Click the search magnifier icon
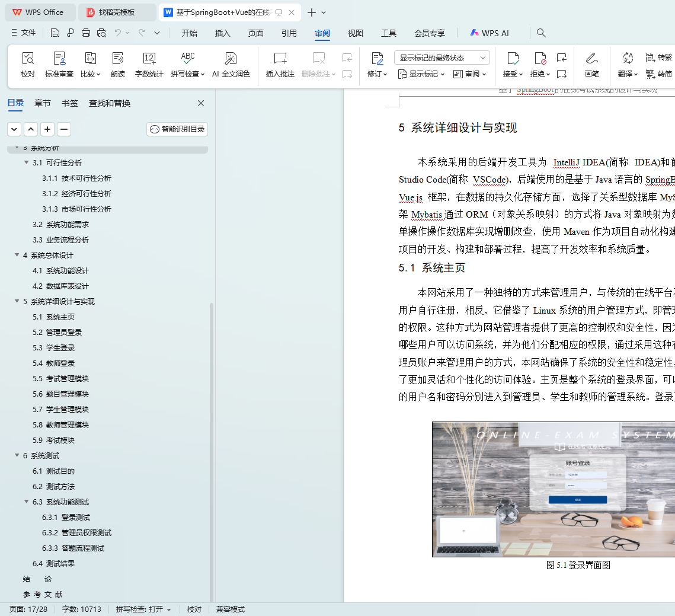This screenshot has height=616, width=675. point(541,33)
